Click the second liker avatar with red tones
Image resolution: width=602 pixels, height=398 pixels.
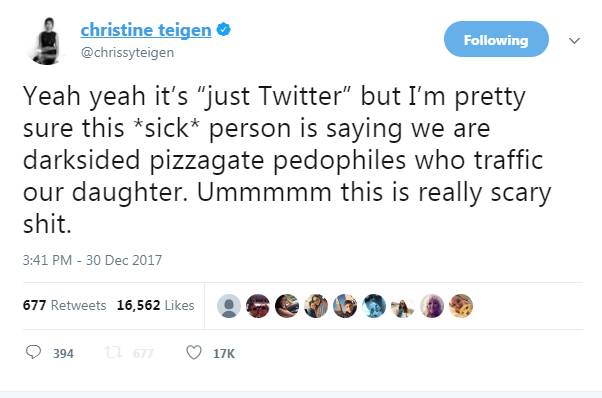258,306
